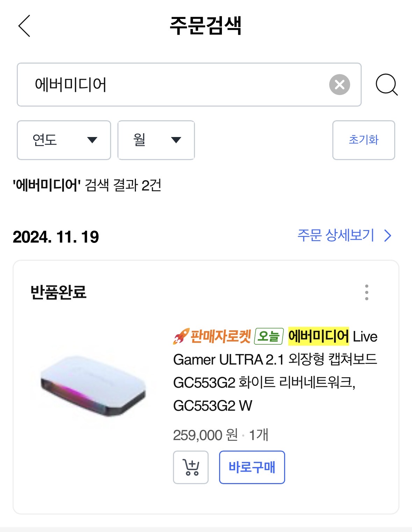Click the chevron beside 주문 상세보기

[x=388, y=236]
